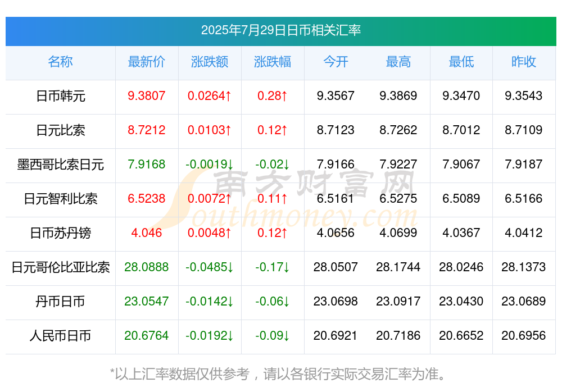
Task: Click opening value 8.7123
Action: tap(336, 130)
